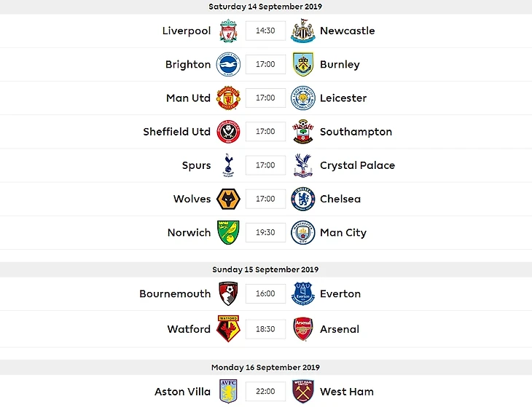Click the Newcastle club crest

(x=302, y=31)
